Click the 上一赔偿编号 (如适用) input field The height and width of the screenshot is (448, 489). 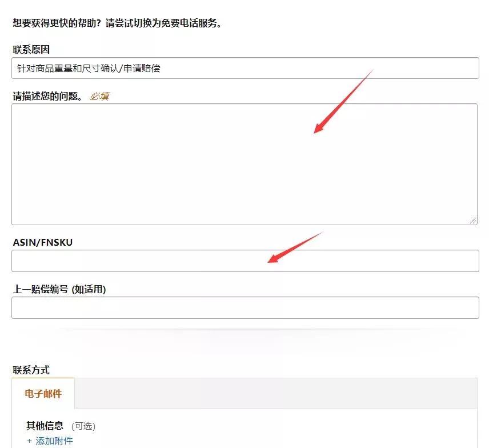click(x=245, y=307)
